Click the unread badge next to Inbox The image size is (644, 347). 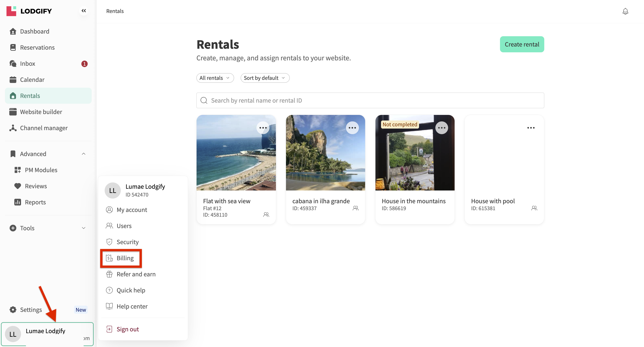(x=84, y=64)
